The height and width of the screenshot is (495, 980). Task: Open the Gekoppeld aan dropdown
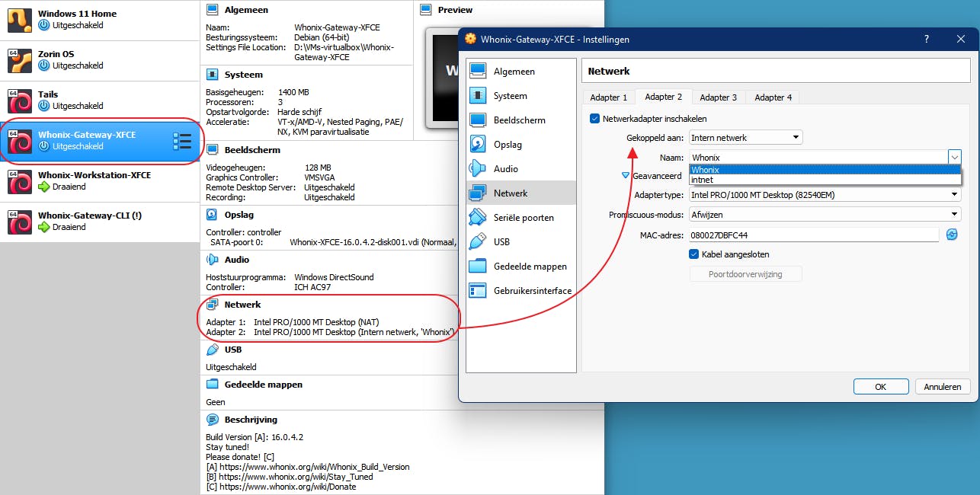tap(746, 138)
